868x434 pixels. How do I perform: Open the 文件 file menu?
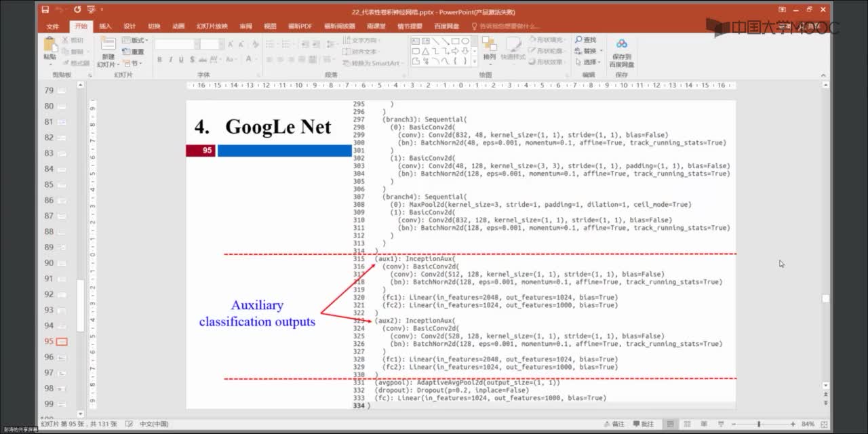pyautogui.click(x=52, y=26)
